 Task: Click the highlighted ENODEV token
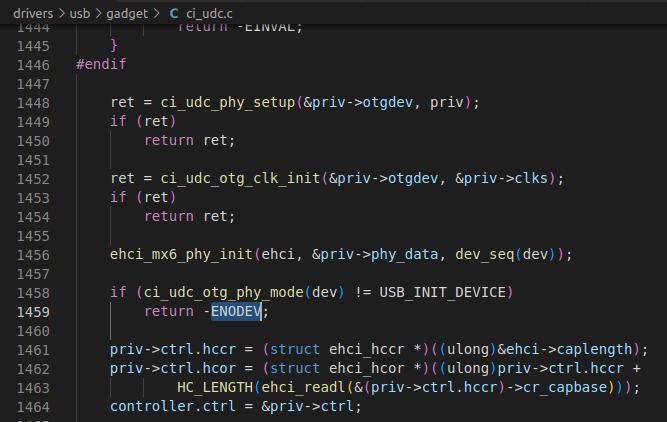pos(236,311)
